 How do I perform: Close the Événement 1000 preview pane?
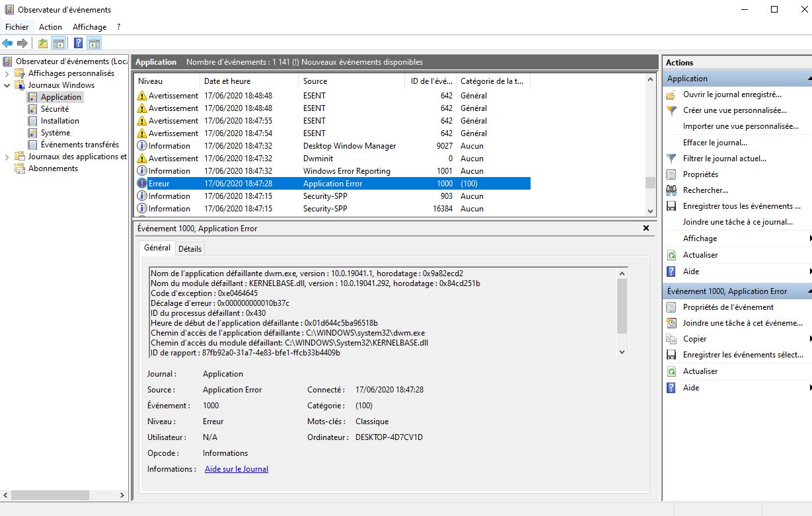tap(646, 228)
